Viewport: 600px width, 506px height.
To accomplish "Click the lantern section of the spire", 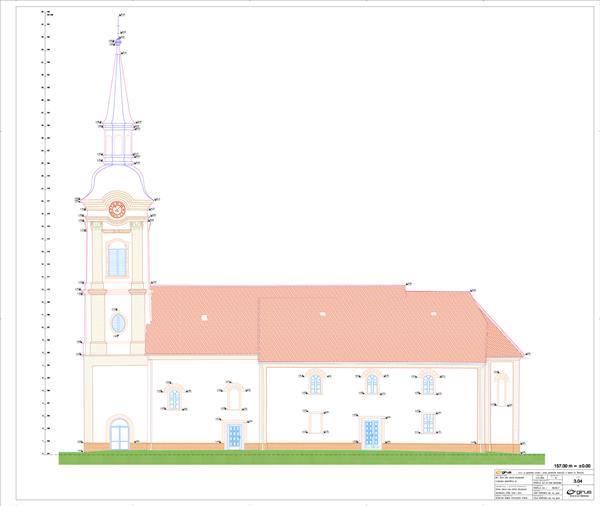I will [x=117, y=141].
